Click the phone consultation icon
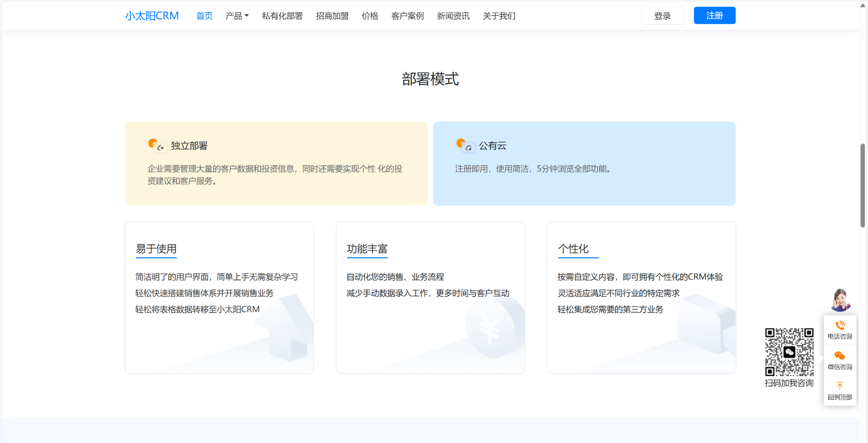868x443 pixels. tap(840, 326)
